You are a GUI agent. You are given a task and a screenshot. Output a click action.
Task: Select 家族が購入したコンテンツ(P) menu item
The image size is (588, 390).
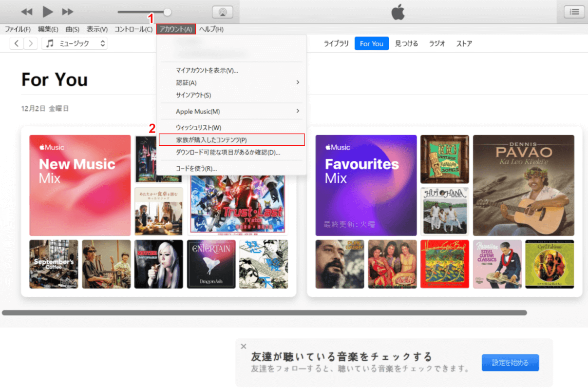point(232,140)
